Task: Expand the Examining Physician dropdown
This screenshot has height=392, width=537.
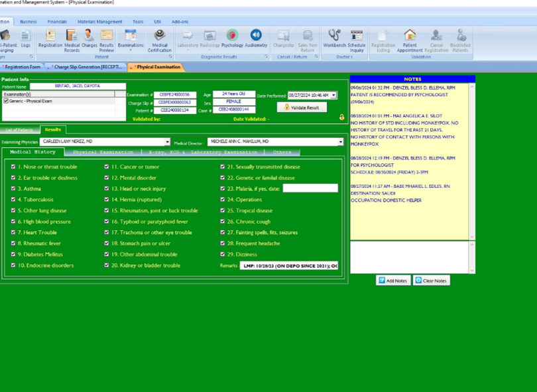Action: (167, 141)
